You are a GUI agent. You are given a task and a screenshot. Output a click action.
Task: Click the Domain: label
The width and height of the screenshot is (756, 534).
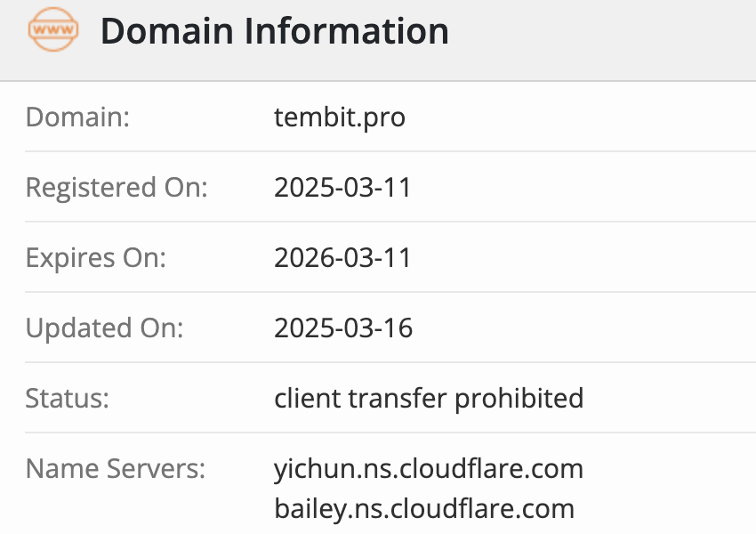(77, 117)
